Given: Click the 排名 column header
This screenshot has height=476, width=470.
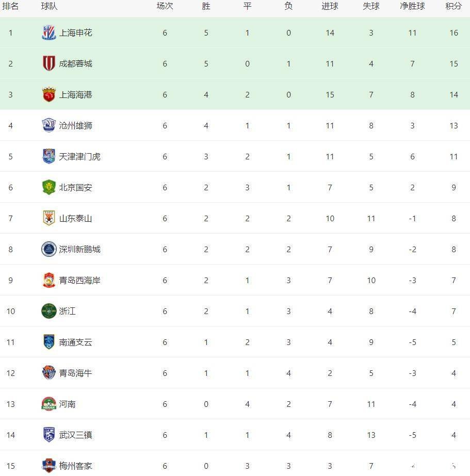Looking at the screenshot, I should (10, 7).
